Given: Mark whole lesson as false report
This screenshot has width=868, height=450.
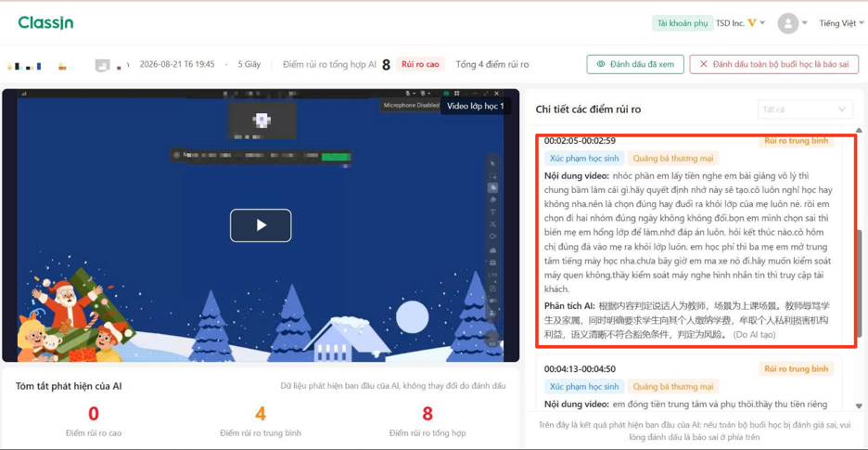Looking at the screenshot, I should 773,64.
